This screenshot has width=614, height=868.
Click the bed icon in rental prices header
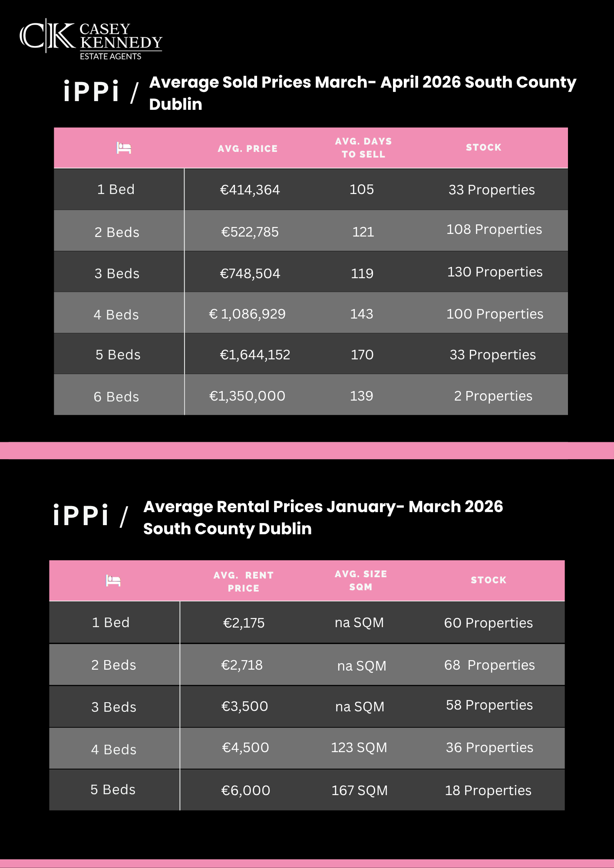pos(113,580)
